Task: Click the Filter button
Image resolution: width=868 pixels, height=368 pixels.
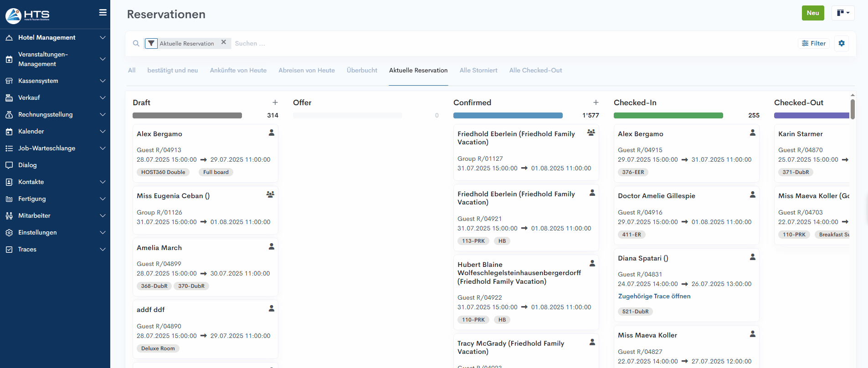Action: click(814, 43)
